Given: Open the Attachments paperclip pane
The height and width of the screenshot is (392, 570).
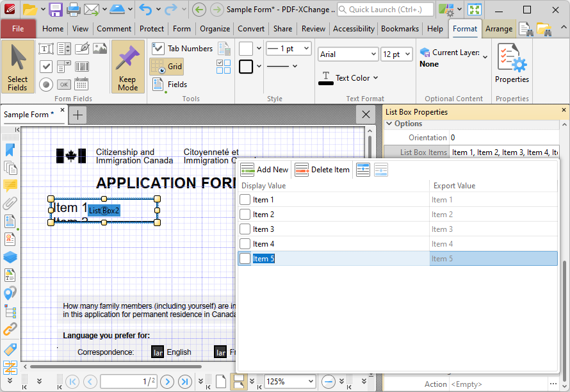Looking at the screenshot, I should click(10, 204).
